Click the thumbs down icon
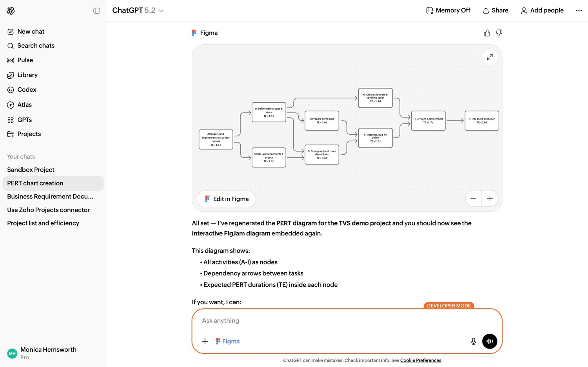 click(x=499, y=33)
